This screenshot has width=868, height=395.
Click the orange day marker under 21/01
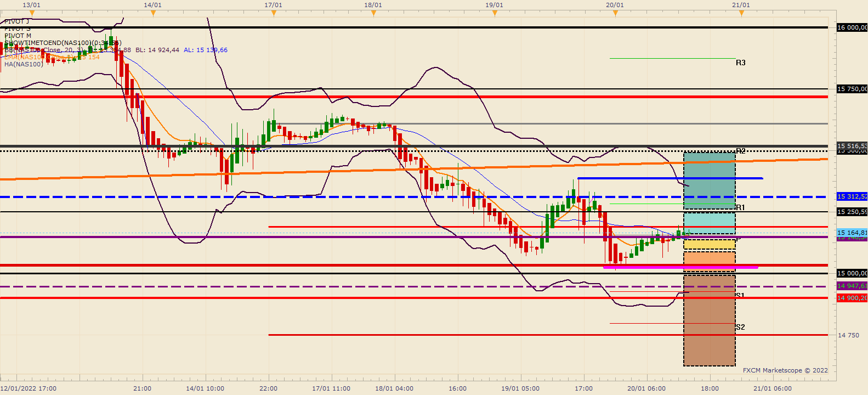pos(741,13)
